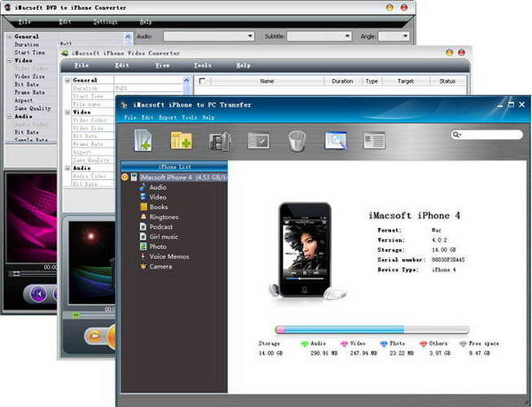Click the magnifier search files toolbar icon
The image size is (532, 407).
[x=336, y=140]
